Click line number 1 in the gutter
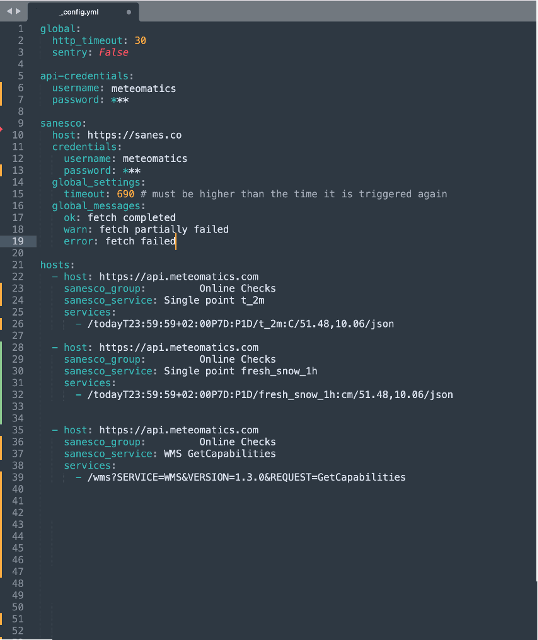The image size is (538, 640). (21, 29)
